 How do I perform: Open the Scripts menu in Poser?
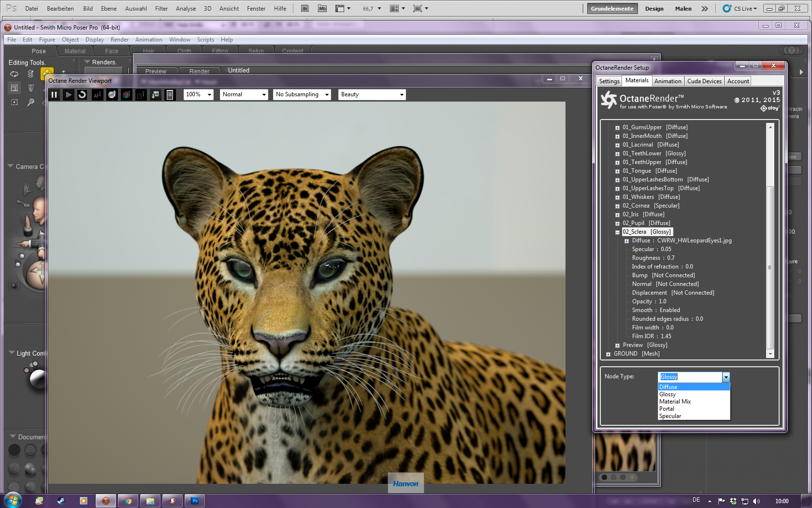[x=205, y=40]
